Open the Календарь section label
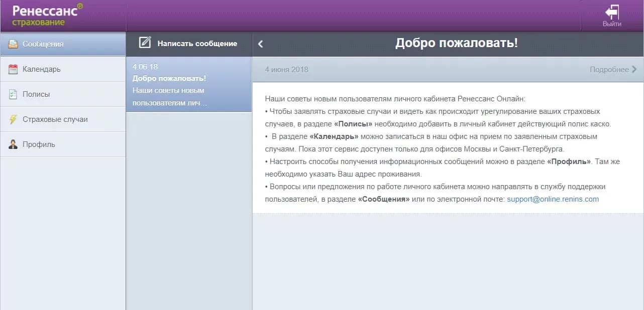This screenshot has height=310, width=644. tap(41, 69)
